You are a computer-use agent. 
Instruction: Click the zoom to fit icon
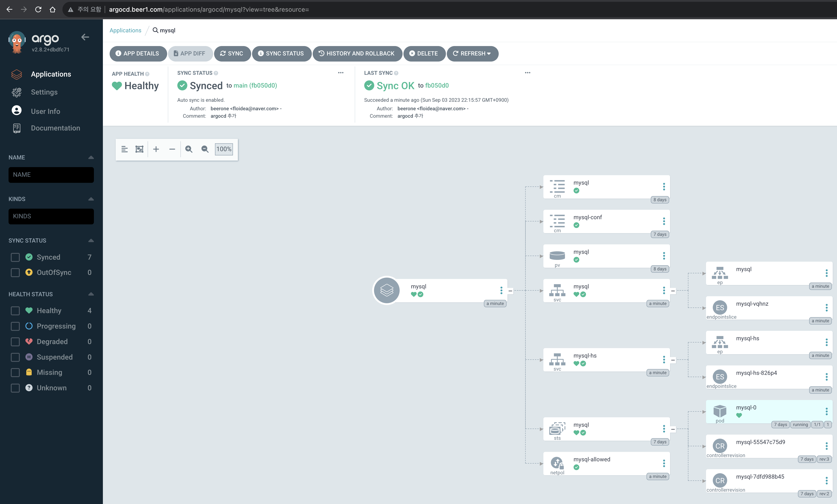(x=139, y=149)
